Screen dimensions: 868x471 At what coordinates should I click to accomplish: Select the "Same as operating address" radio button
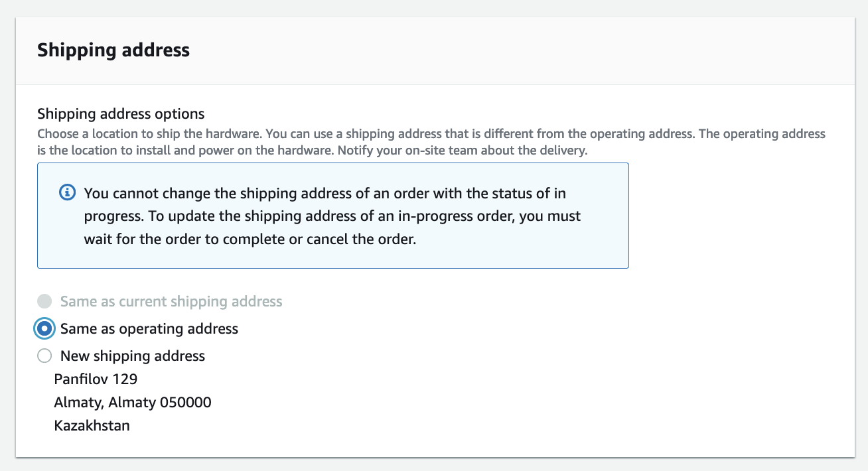coord(44,328)
